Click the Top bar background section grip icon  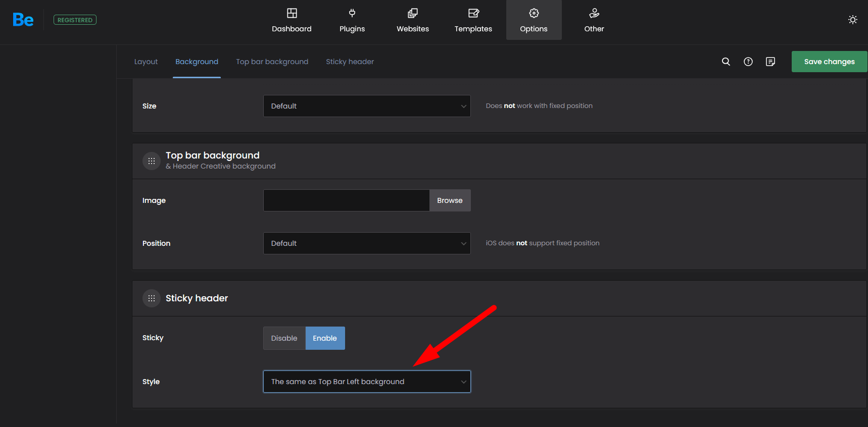coord(152,161)
